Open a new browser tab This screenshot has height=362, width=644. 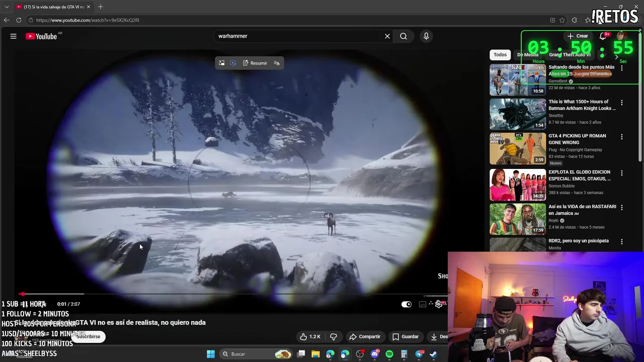pyautogui.click(x=101, y=7)
